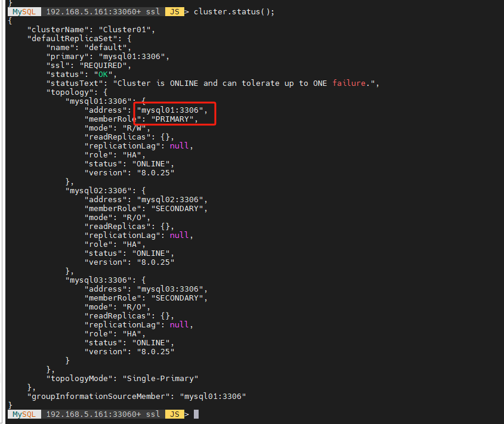Image resolution: width=504 pixels, height=424 pixels.
Task: Click mysql01 replicationLag null value
Action: [x=179, y=146]
